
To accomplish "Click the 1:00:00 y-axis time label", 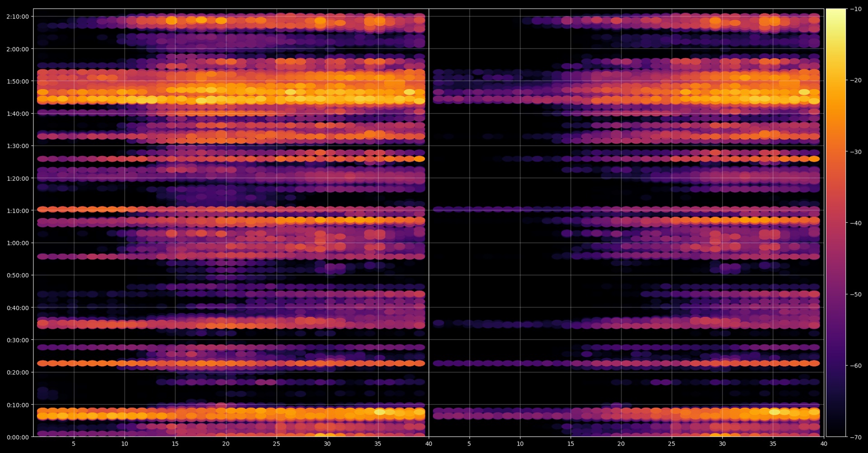I will pos(18,243).
